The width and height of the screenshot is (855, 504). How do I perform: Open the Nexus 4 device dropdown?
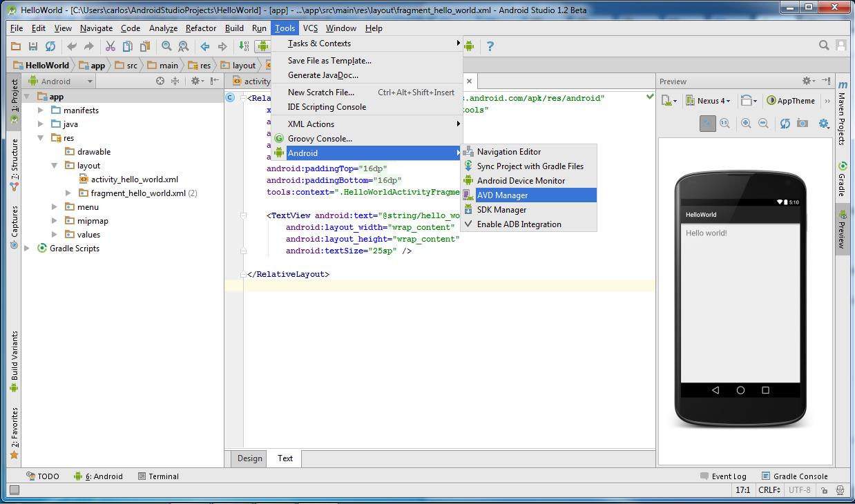(708, 101)
